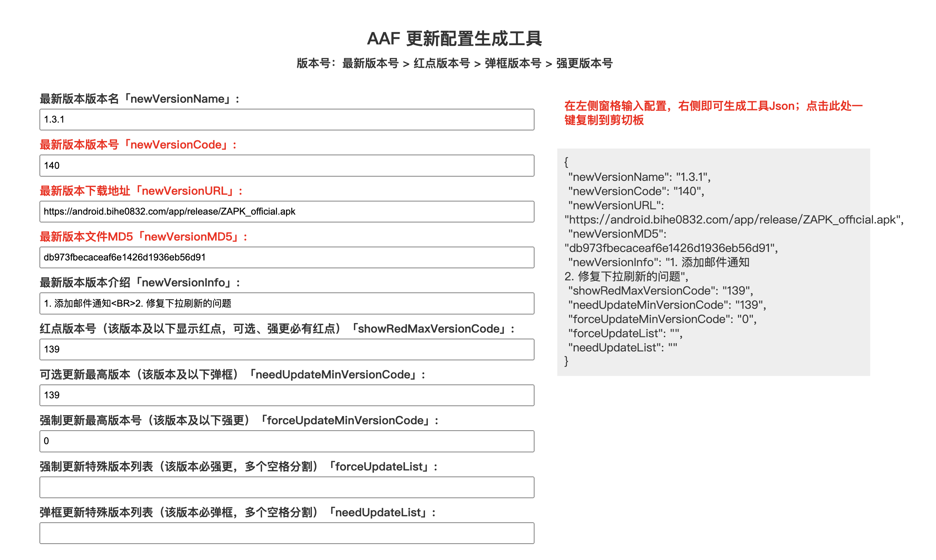Click the newVersionInfo description field
The image size is (936, 560).
coord(287,303)
